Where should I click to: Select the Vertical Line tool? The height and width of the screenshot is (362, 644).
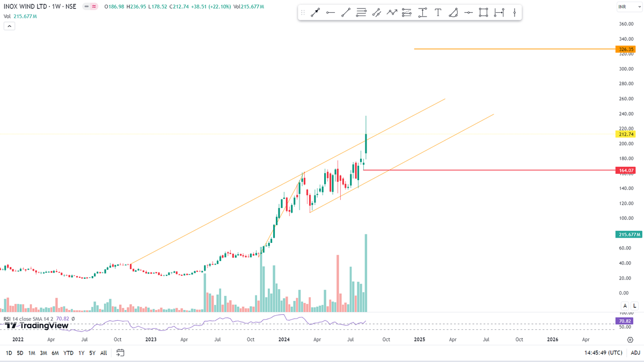tap(514, 12)
